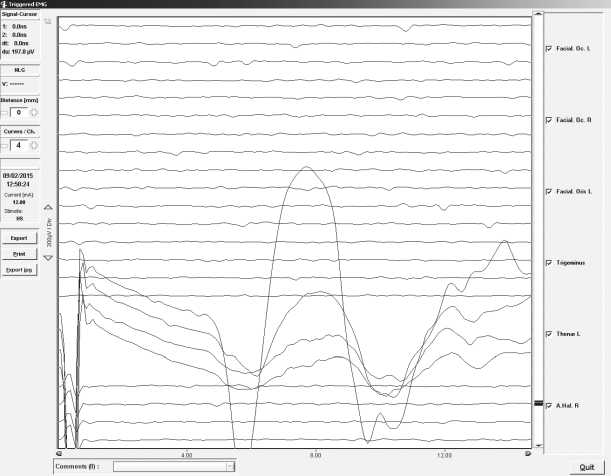The height and width of the screenshot is (476, 611).
Task: Click the NLG button
Action: pos(19,70)
